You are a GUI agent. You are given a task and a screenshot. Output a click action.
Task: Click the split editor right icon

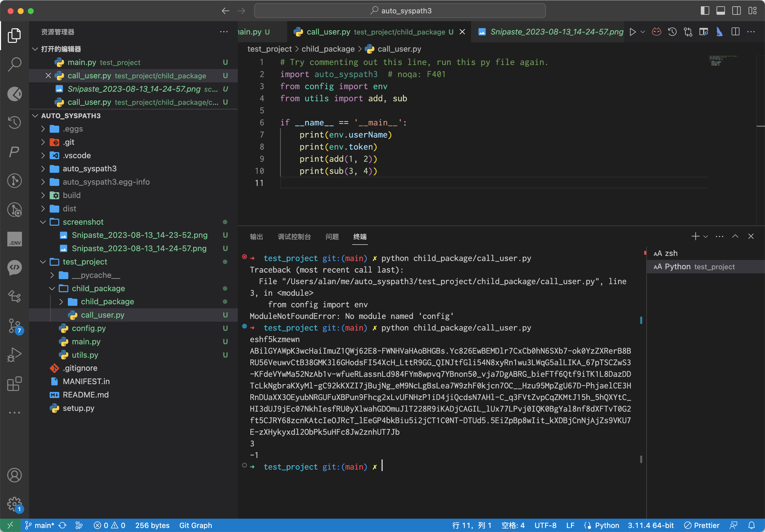[x=735, y=32]
